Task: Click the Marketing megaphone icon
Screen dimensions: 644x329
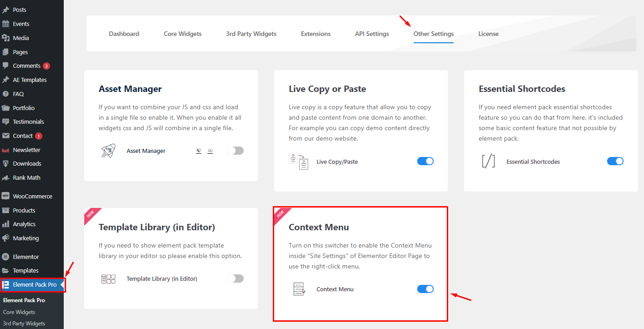Action: pos(5,238)
